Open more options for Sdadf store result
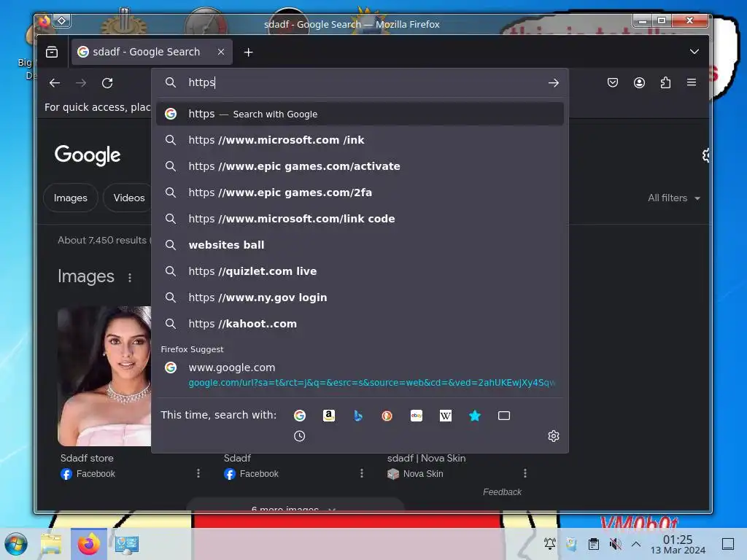Screen dimensions: 747x560 click(198, 473)
